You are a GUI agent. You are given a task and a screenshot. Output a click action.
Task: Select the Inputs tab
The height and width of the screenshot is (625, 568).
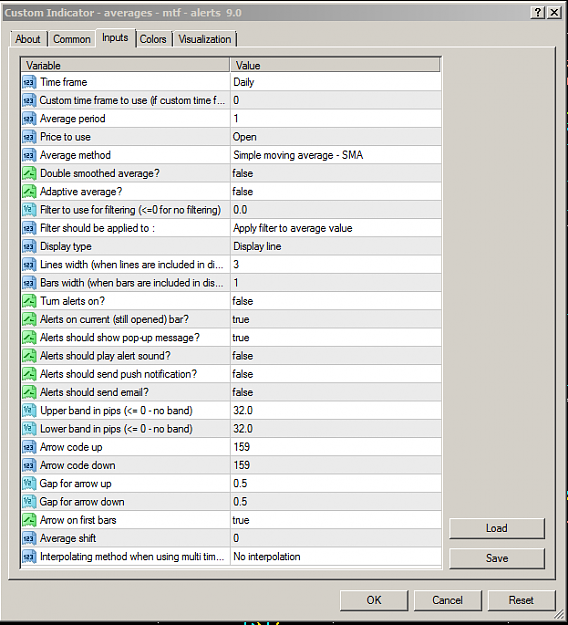tap(115, 38)
